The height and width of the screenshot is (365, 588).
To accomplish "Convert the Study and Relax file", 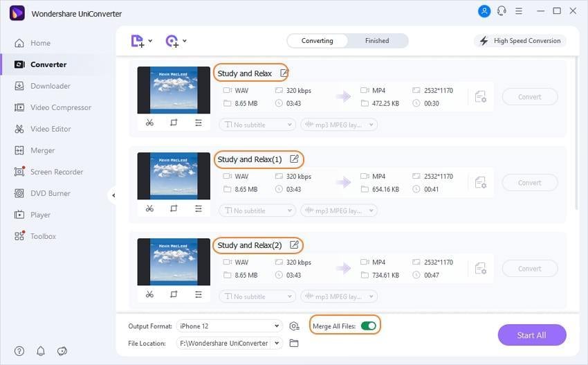I will tap(529, 97).
